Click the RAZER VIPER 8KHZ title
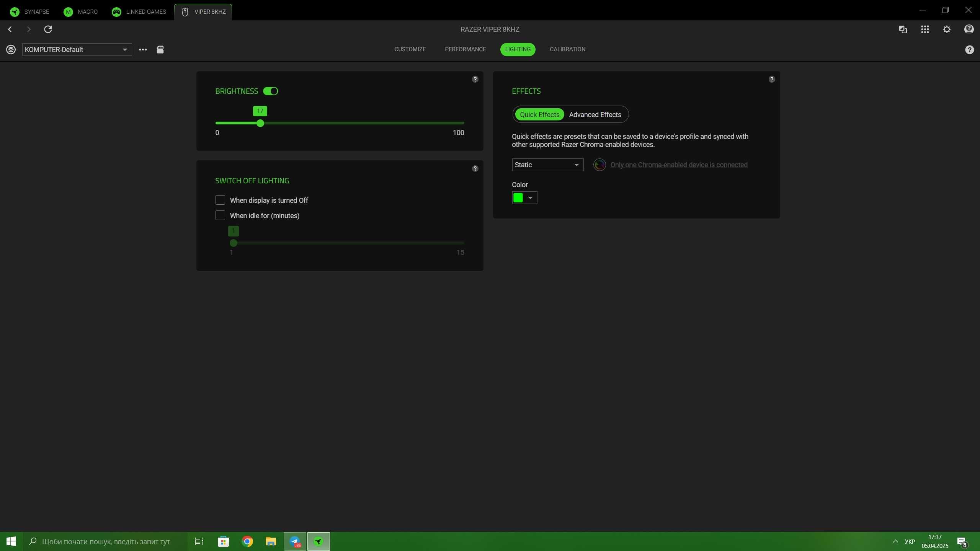Screen dimensions: 980x551 (490, 29)
